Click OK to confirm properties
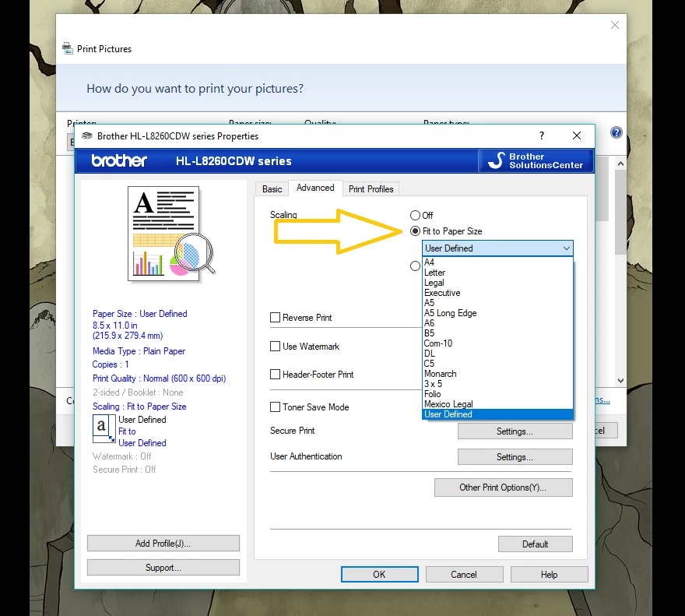The image size is (685, 616). [x=379, y=575]
